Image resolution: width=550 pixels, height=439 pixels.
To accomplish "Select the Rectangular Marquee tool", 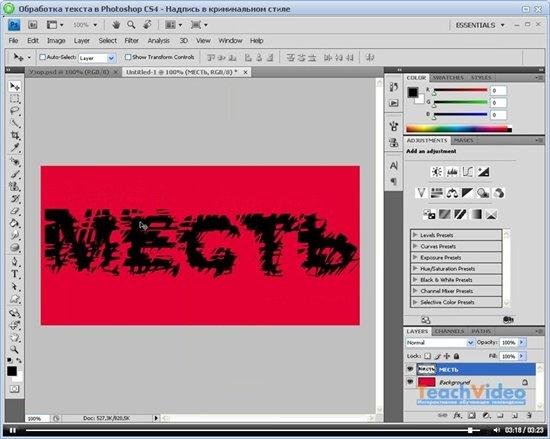I will (x=14, y=99).
